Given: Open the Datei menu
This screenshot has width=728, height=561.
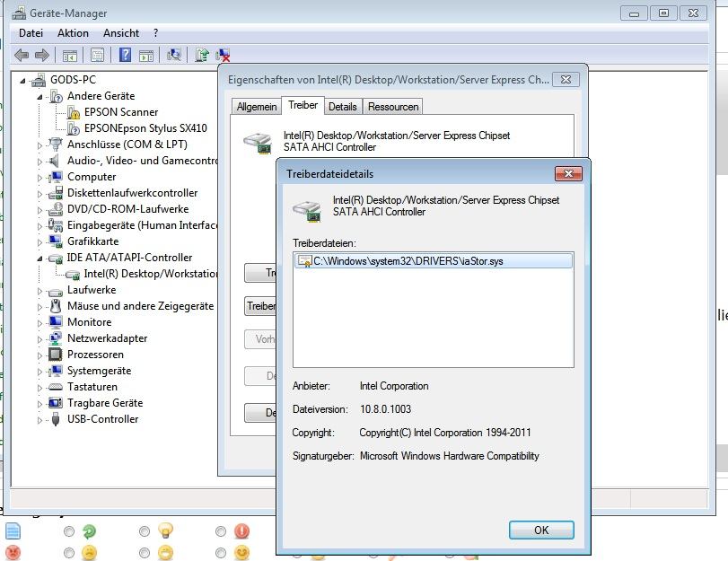Looking at the screenshot, I should tap(31, 33).
